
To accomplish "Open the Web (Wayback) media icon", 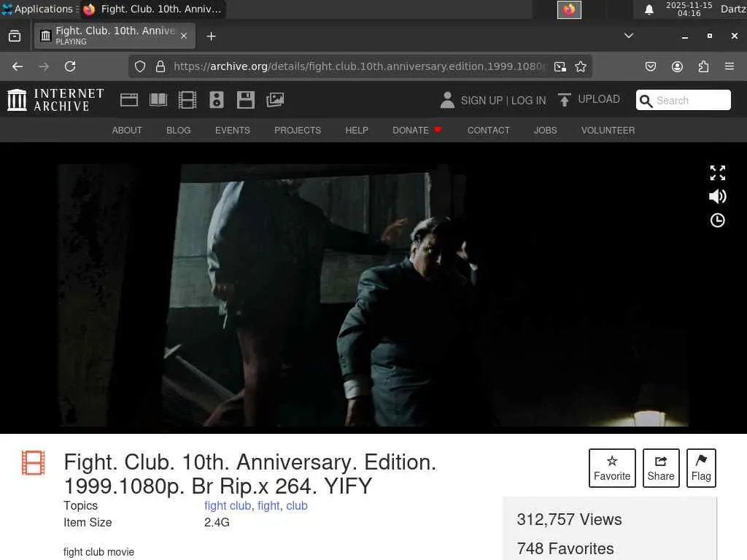I will point(129,100).
